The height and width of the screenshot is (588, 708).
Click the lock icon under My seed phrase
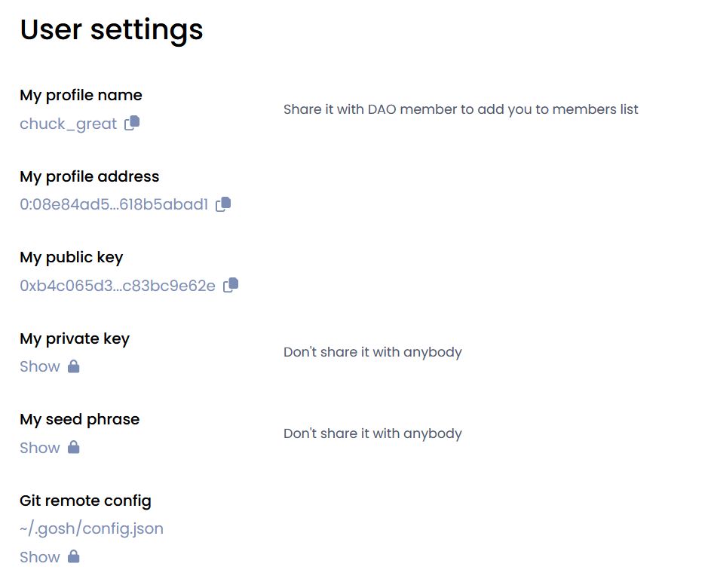tap(73, 448)
